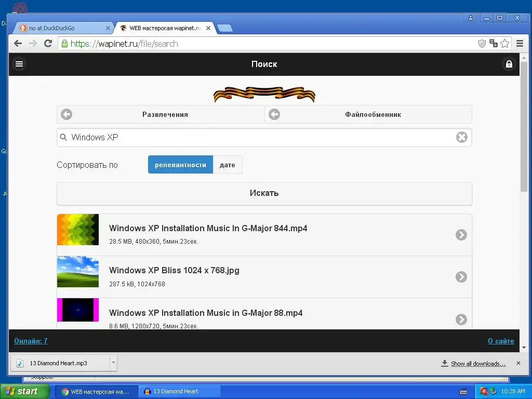Click the translate page icon
The image size is (532, 399).
(494, 44)
